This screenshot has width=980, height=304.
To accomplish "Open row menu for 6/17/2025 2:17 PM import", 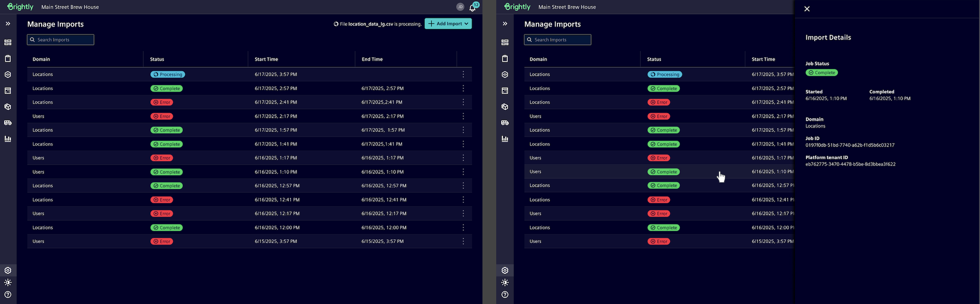I will (x=463, y=116).
